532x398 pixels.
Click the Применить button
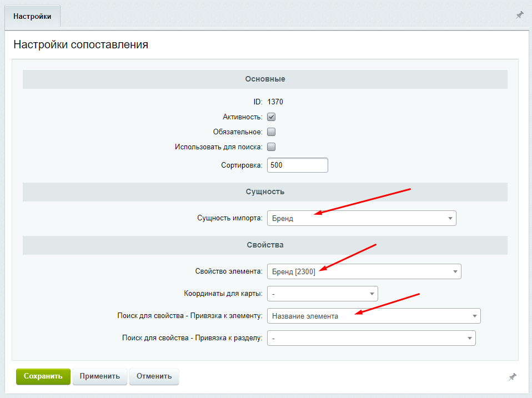point(100,376)
